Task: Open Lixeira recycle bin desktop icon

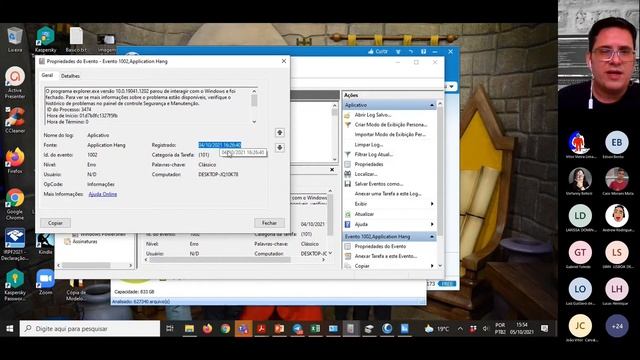Action: 15,40
